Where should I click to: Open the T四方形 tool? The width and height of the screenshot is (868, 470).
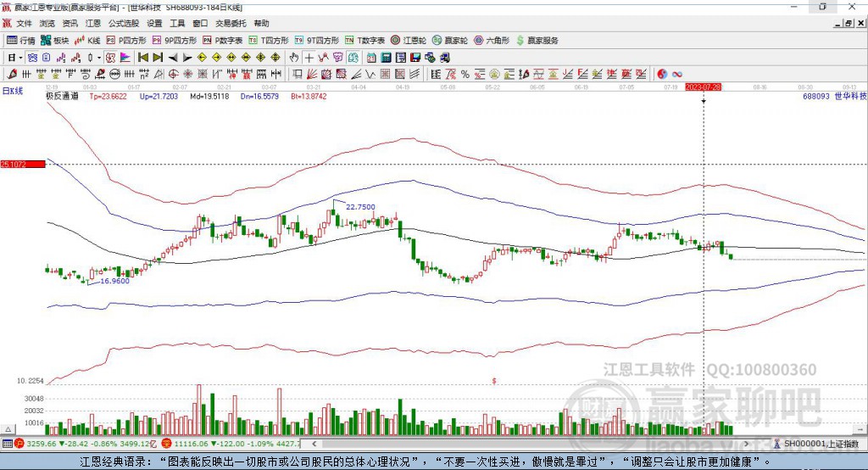click(x=269, y=41)
